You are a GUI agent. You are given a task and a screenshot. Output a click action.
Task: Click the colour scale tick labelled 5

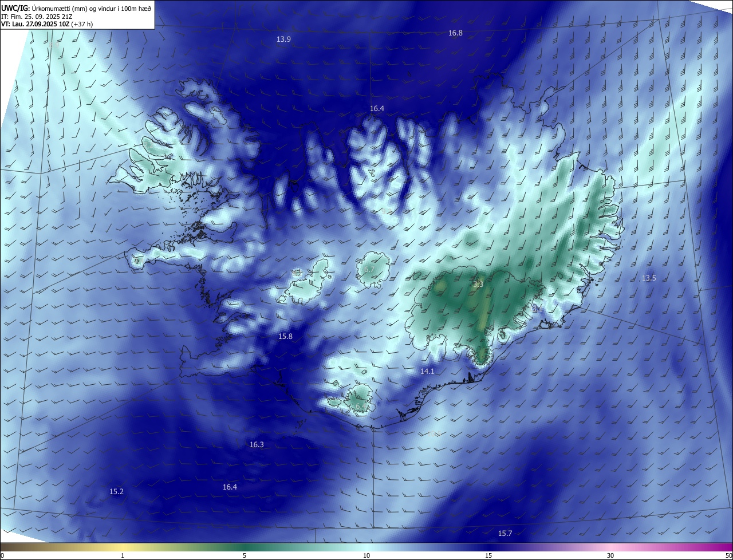tap(245, 555)
